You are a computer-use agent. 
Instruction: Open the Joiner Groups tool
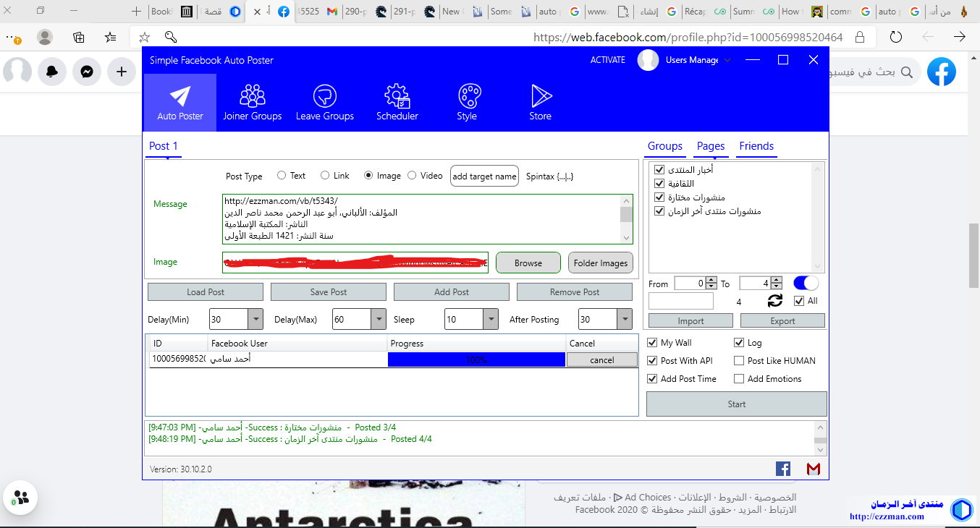point(252,102)
